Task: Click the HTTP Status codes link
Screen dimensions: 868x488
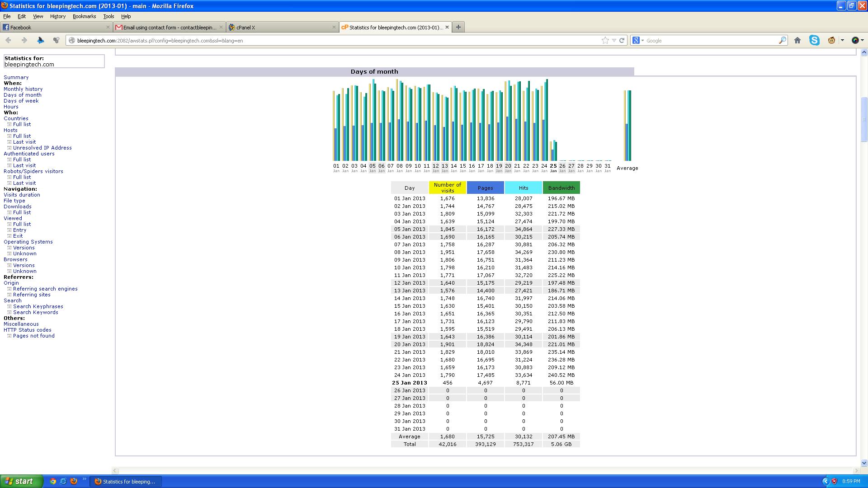Action: [x=28, y=330]
